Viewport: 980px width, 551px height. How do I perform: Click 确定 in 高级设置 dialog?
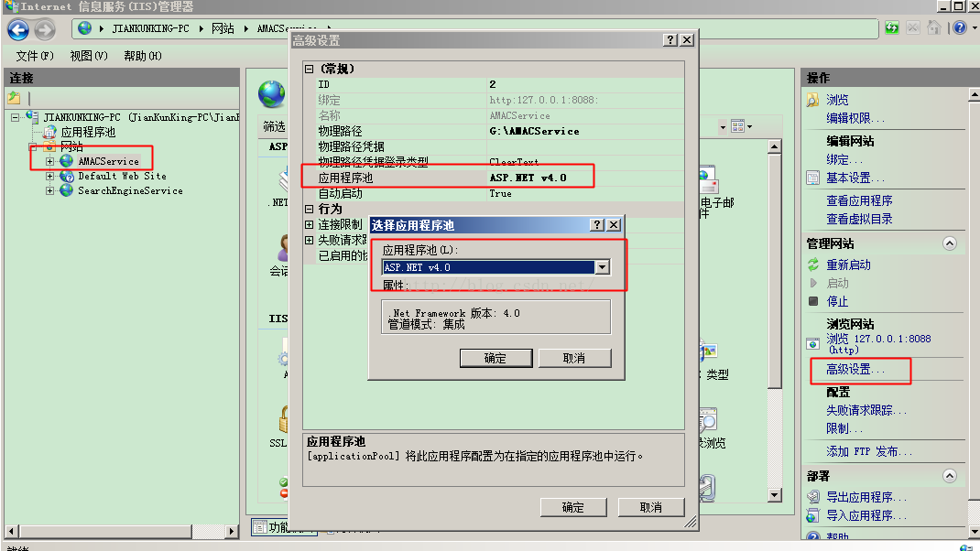click(x=573, y=507)
